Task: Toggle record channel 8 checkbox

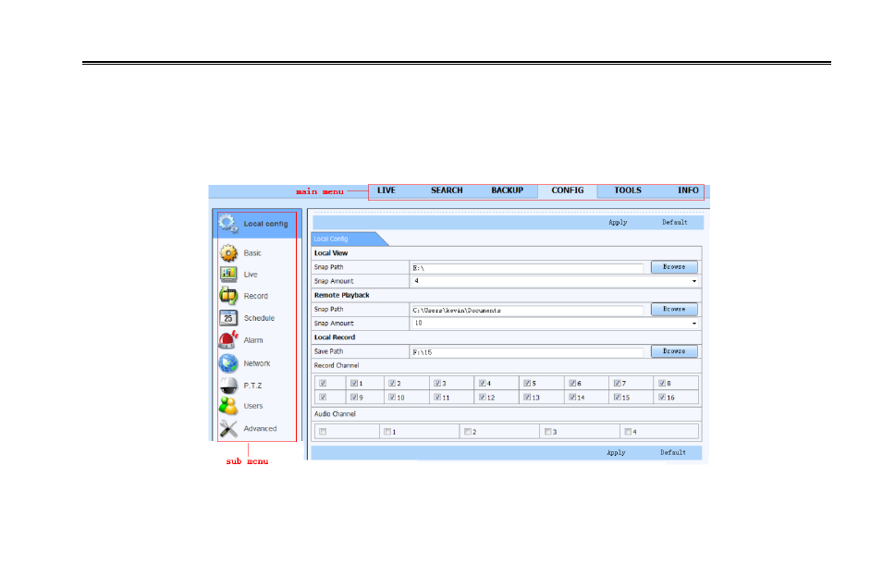Action: pyautogui.click(x=662, y=383)
